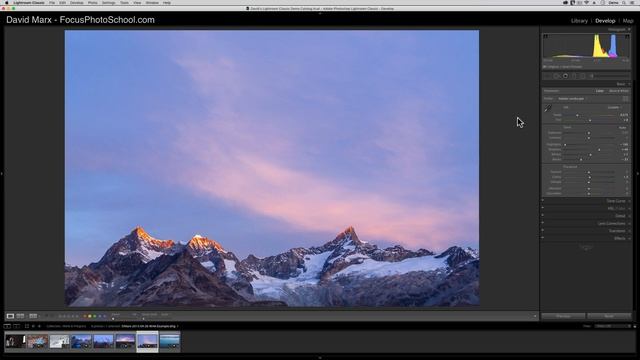Open the Photo menu

pyautogui.click(x=93, y=2)
